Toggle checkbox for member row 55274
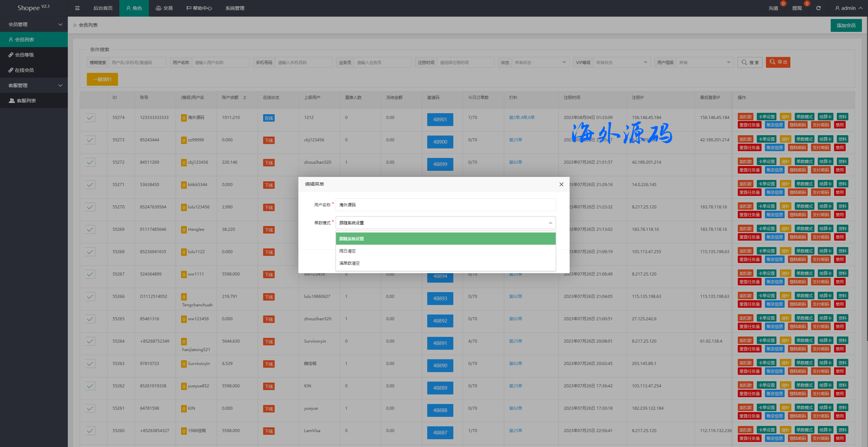 point(90,118)
